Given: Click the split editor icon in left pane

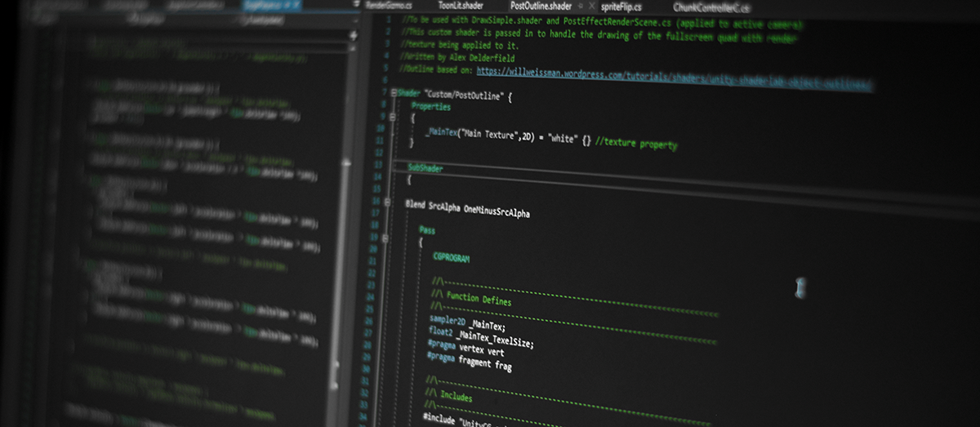Looking at the screenshot, I should [353, 36].
